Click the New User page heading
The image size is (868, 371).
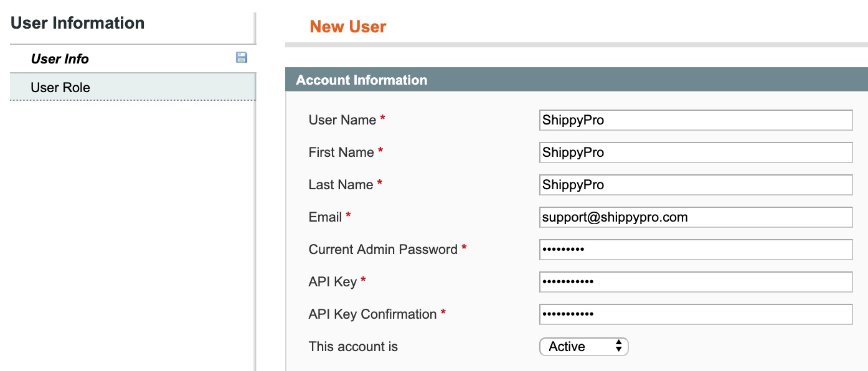coord(348,27)
